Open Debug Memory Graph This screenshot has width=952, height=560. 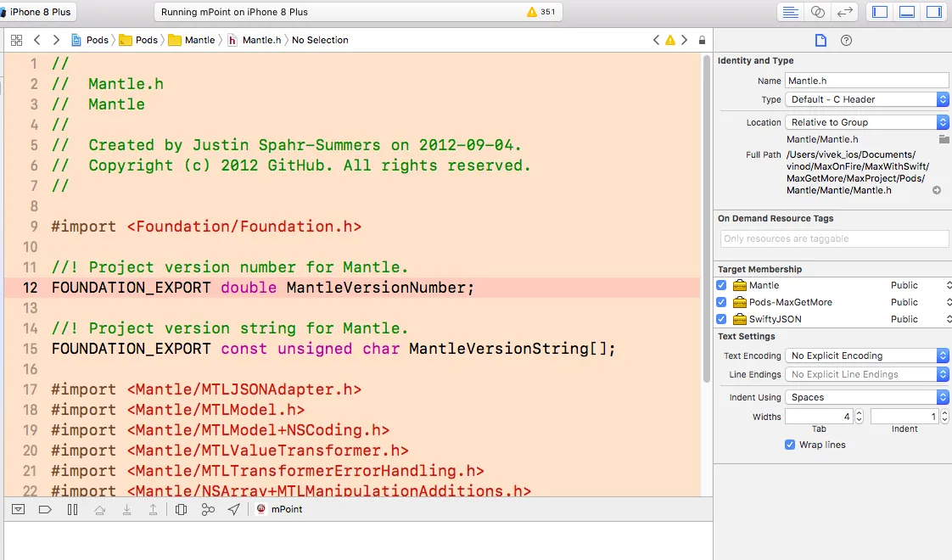click(208, 510)
